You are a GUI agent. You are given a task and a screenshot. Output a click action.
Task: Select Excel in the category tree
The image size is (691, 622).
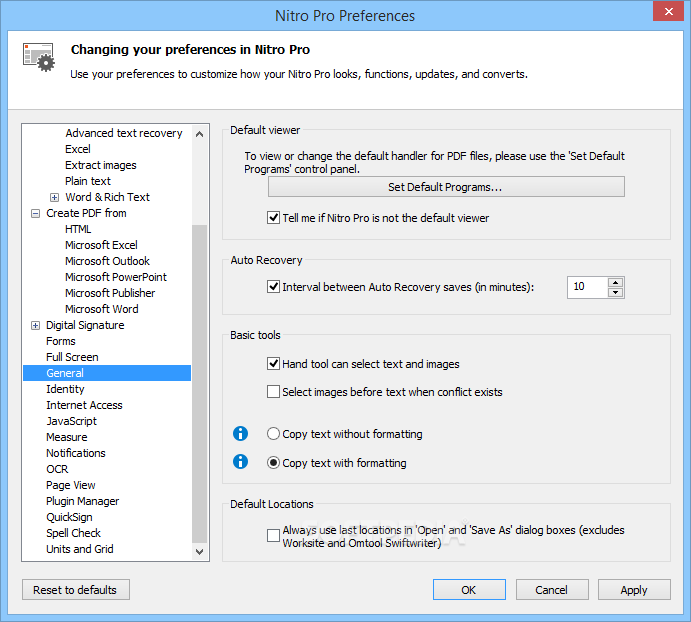coord(78,149)
